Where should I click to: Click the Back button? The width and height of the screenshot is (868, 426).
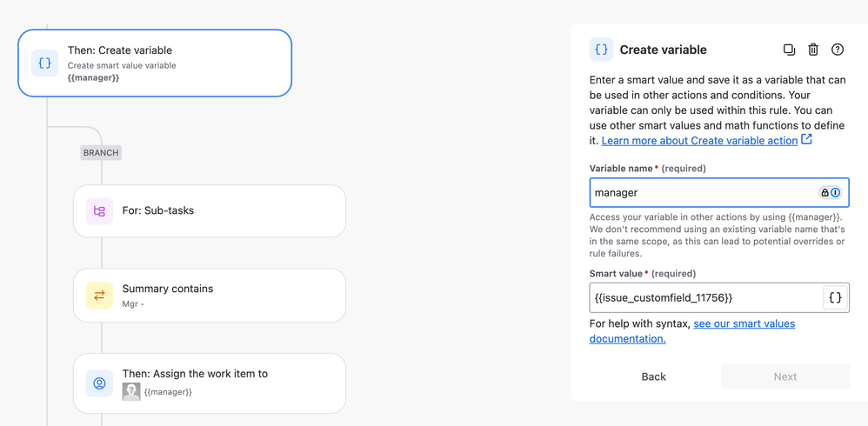pyautogui.click(x=654, y=376)
